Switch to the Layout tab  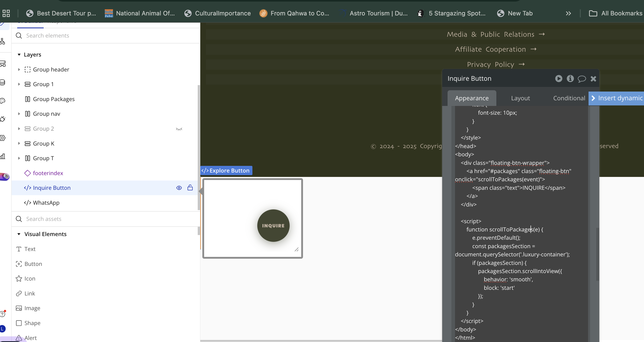tap(520, 98)
